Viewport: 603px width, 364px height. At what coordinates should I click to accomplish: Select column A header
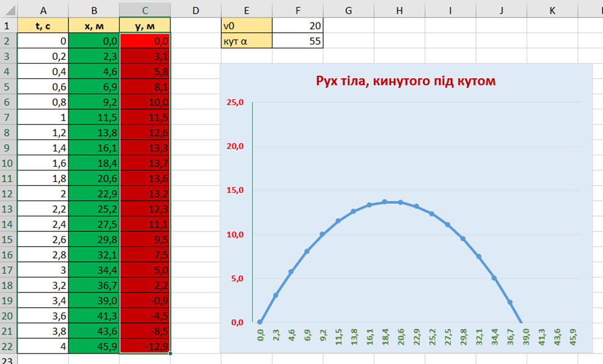(43, 10)
